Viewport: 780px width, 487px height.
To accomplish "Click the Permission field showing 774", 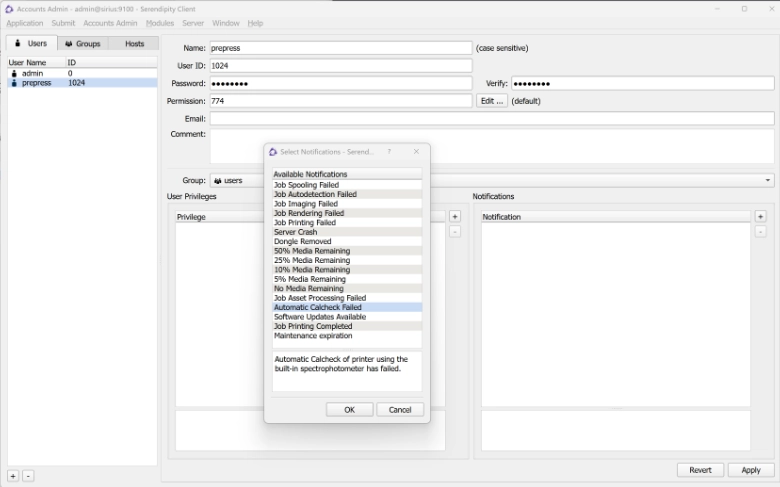I will 341,101.
